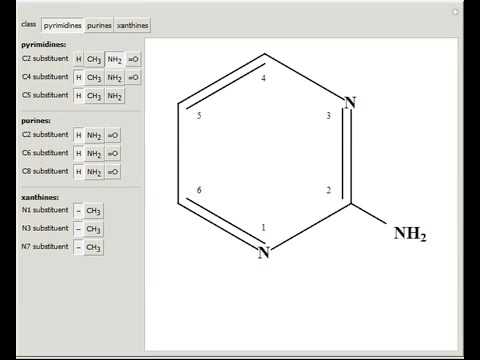Set pyrimidine C2 substituent to =O
Image resolution: width=480 pixels, height=360 pixels.
(x=133, y=59)
